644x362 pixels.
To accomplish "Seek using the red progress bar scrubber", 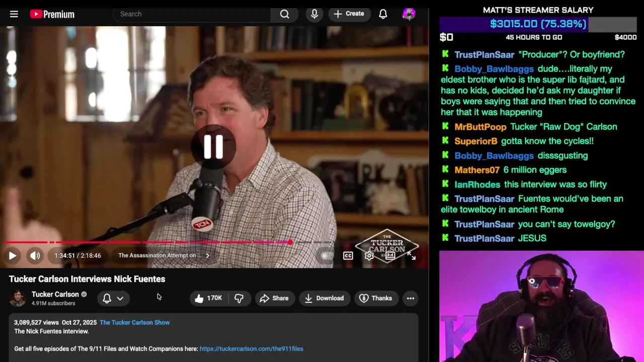I will point(290,242).
